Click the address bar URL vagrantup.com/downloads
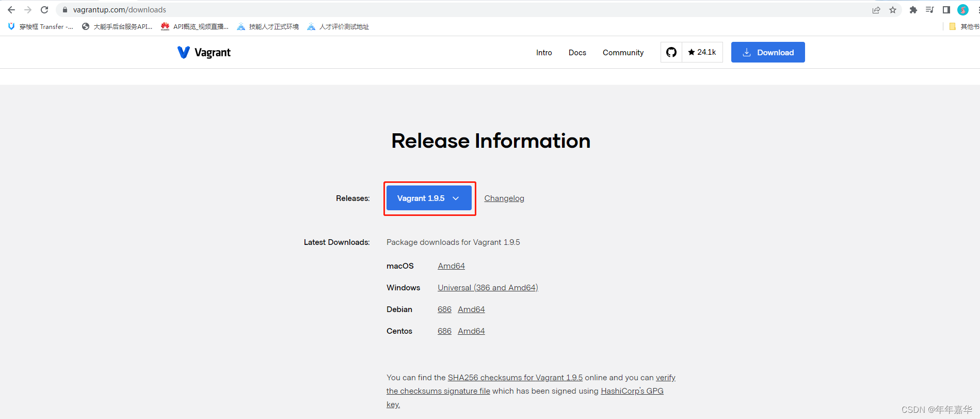 (119, 10)
